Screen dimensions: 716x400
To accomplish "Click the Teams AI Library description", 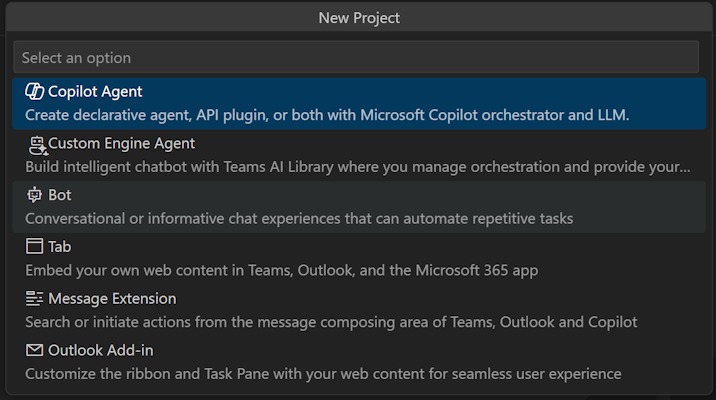I will [357, 167].
